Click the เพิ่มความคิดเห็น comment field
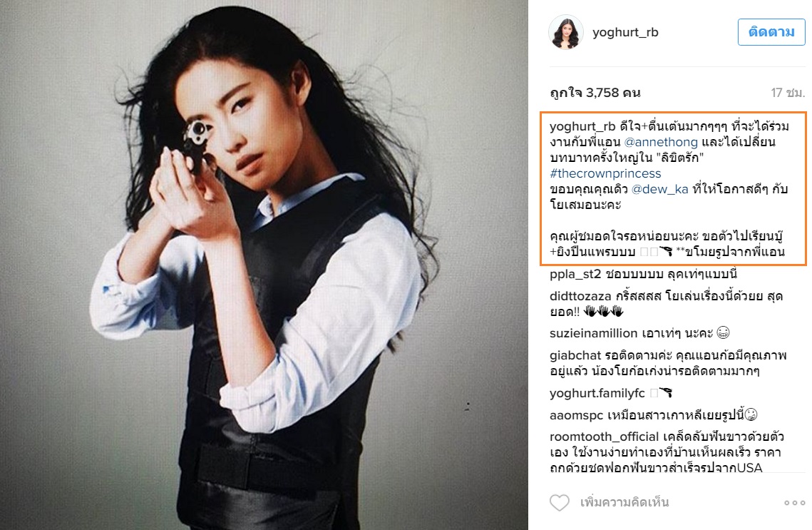The width and height of the screenshot is (812, 530). click(x=625, y=502)
